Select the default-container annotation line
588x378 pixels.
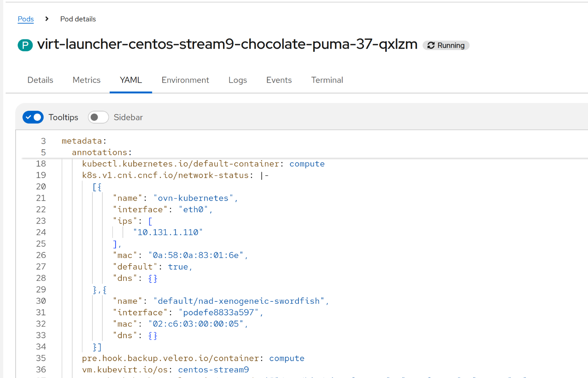[203, 164]
